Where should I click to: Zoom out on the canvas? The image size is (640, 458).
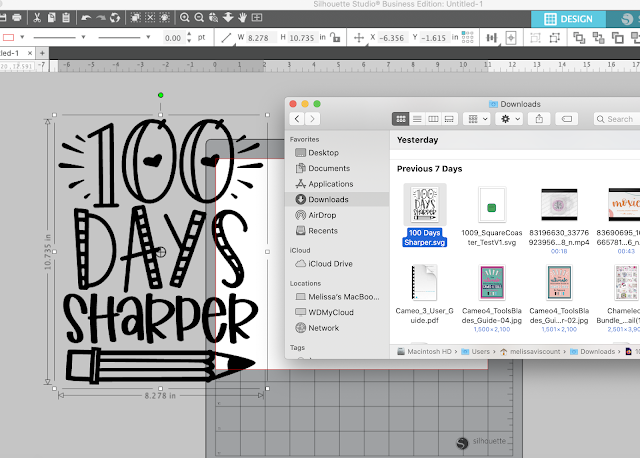[x=199, y=18]
